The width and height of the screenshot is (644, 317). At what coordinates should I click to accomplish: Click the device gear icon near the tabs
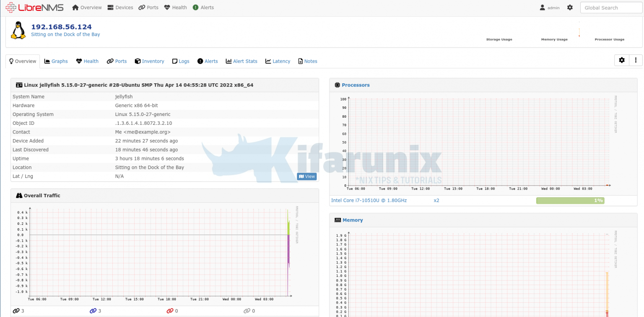click(621, 60)
